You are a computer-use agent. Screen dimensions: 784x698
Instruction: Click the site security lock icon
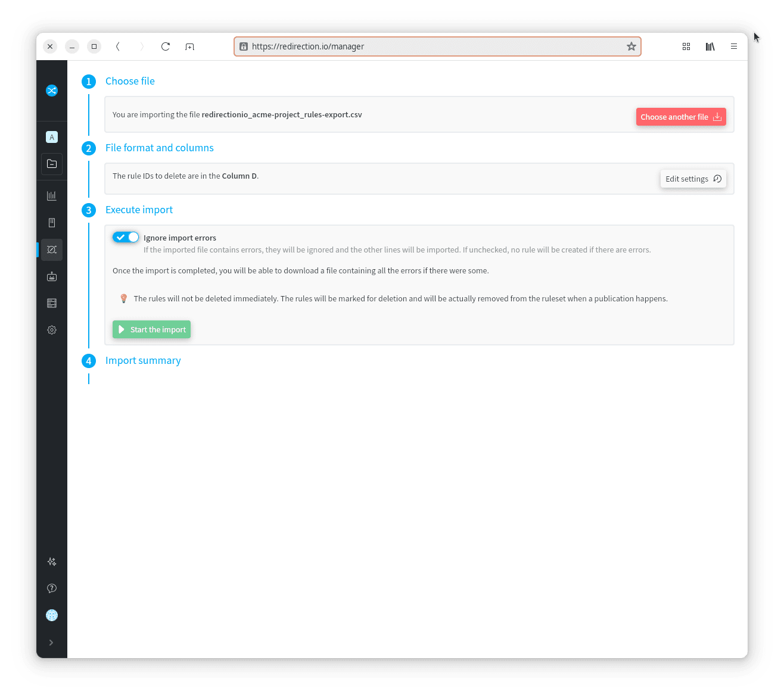(244, 46)
